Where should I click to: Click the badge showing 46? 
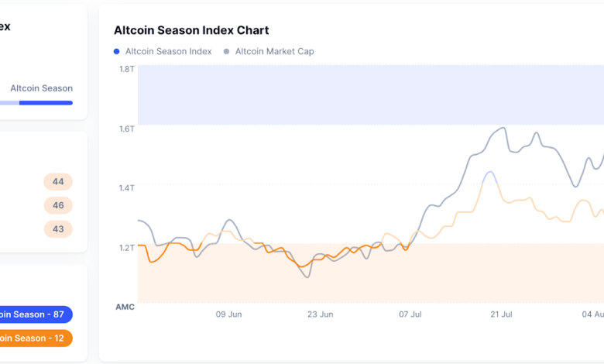point(58,205)
